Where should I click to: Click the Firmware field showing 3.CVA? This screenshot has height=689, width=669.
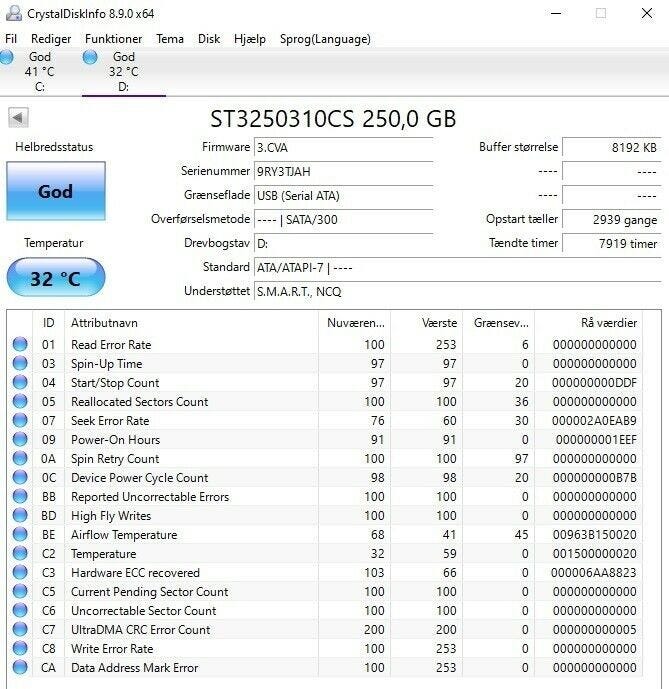tap(343, 147)
